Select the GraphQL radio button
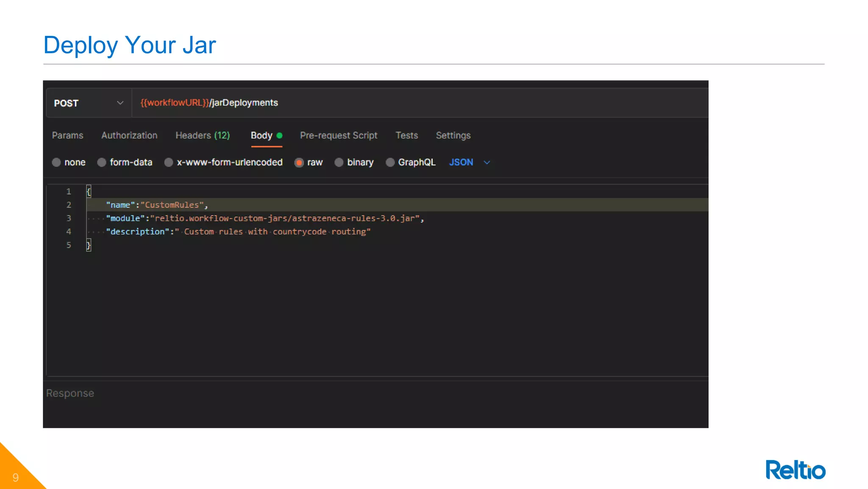Viewport: 868px width, 489px height. pyautogui.click(x=390, y=162)
